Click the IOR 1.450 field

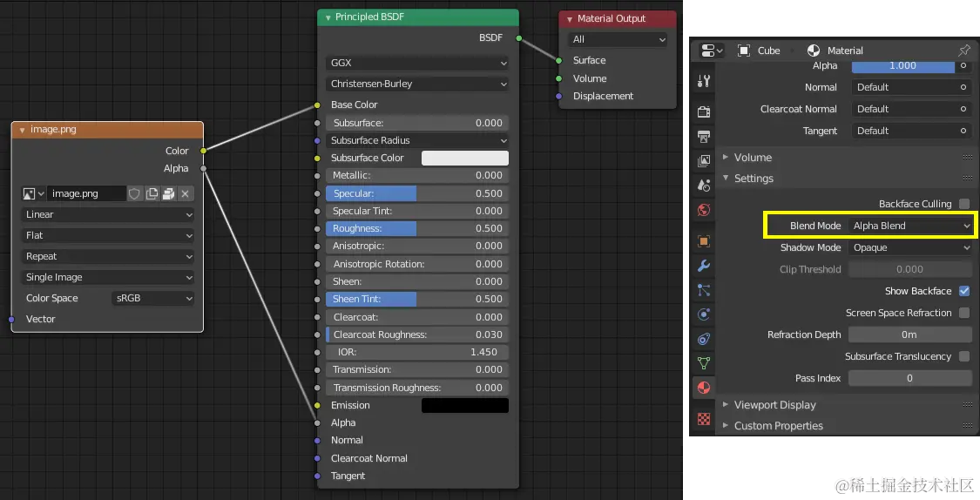(417, 353)
